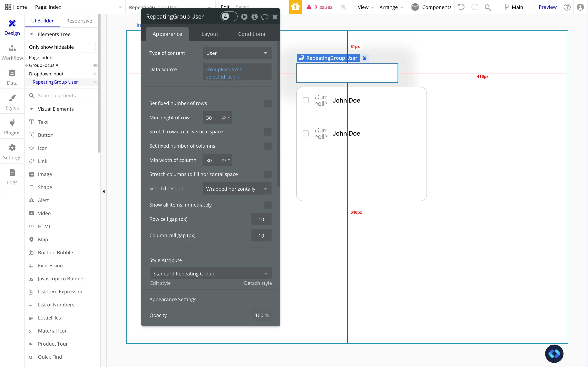Open the Styles panel
The height and width of the screenshot is (367, 588).
pyautogui.click(x=12, y=102)
